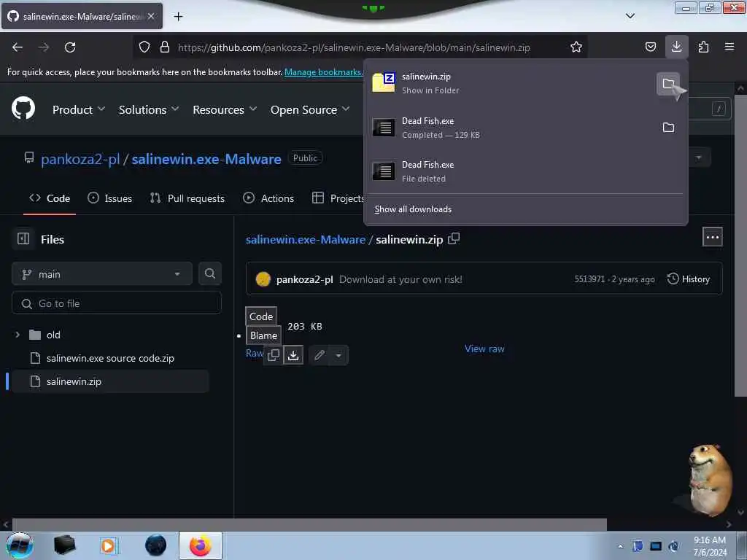The image size is (747, 560).
Task: Reload the page with refresh icon
Action: point(70,47)
